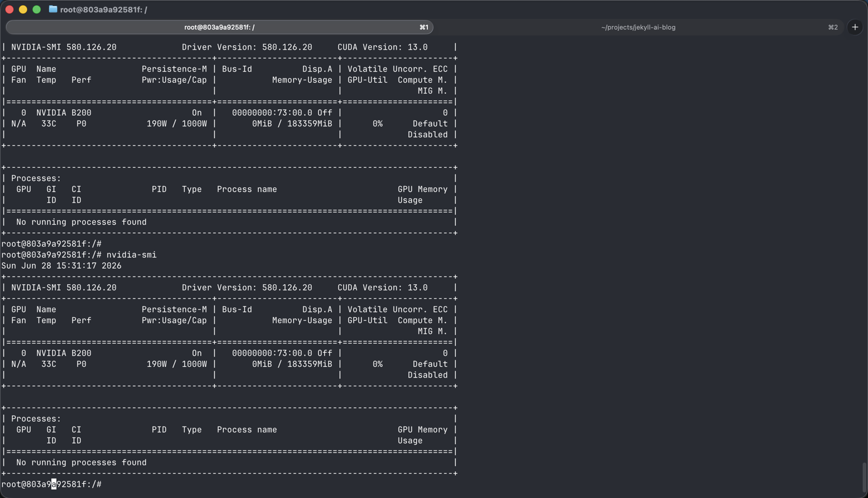Image resolution: width=868 pixels, height=498 pixels.
Task: Click 190W / 1000W in the top table
Action: pos(177,124)
